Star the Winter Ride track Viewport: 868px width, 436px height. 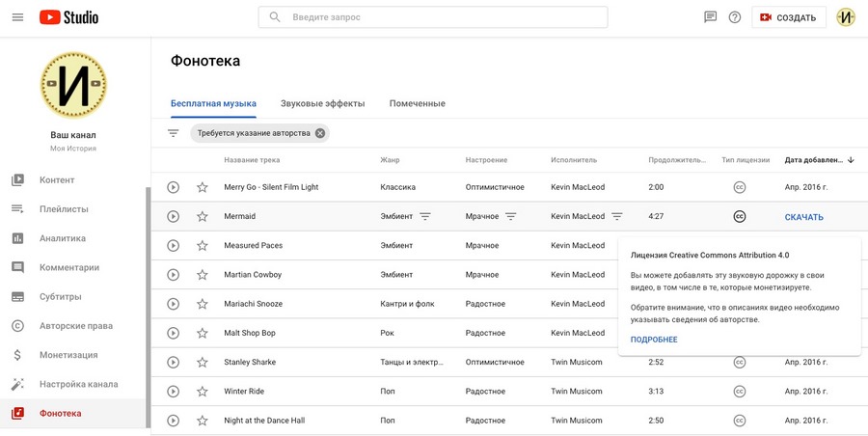point(203,392)
